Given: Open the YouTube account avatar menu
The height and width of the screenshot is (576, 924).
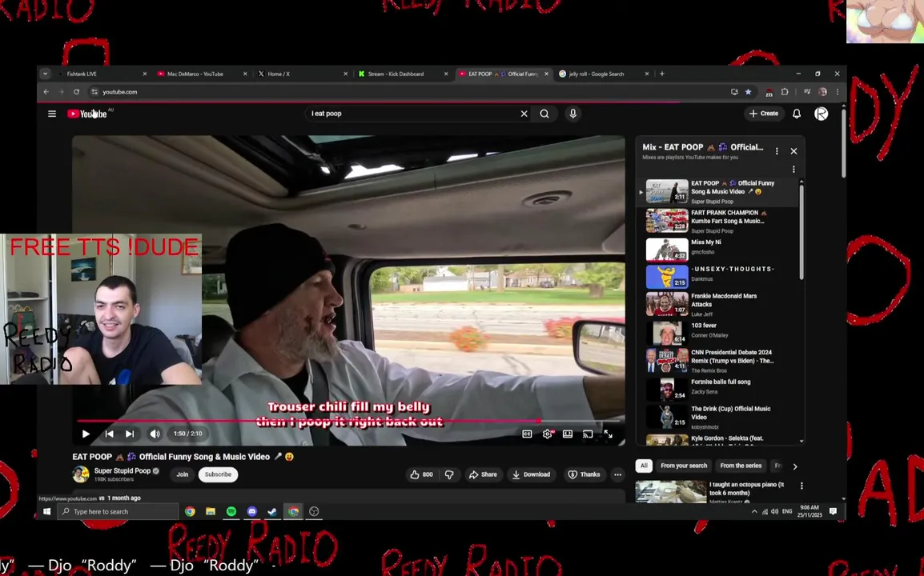Looking at the screenshot, I should coord(821,114).
